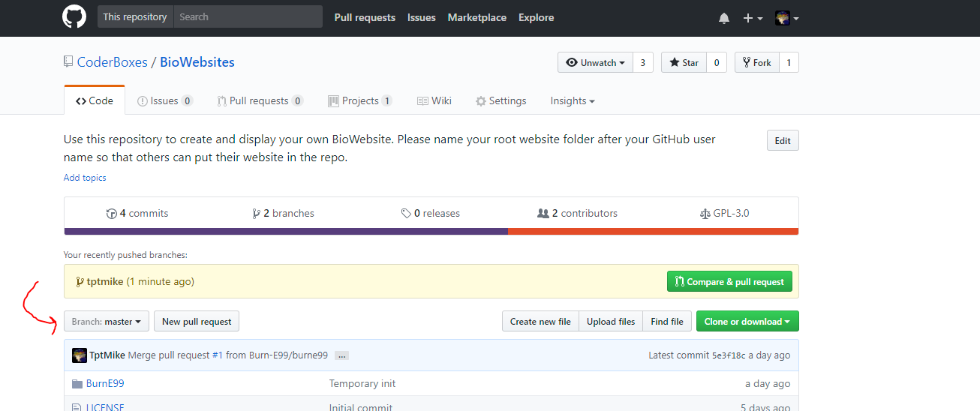
Task: Open Merge pull request commit message
Action: [x=169, y=355]
